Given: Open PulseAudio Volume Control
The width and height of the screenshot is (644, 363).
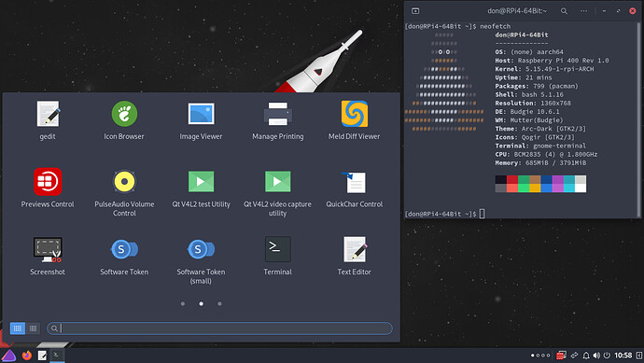Looking at the screenshot, I should (124, 192).
